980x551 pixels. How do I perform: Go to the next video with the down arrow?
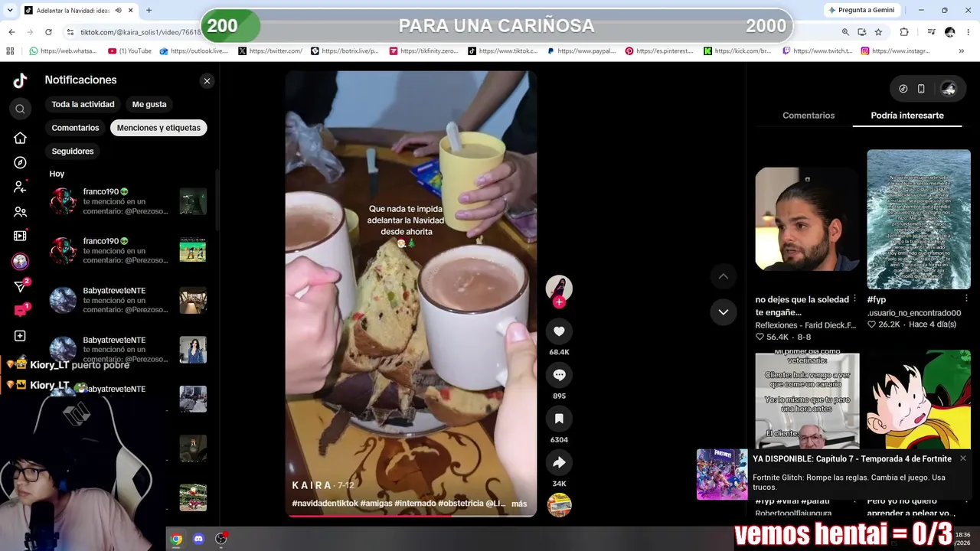click(723, 311)
